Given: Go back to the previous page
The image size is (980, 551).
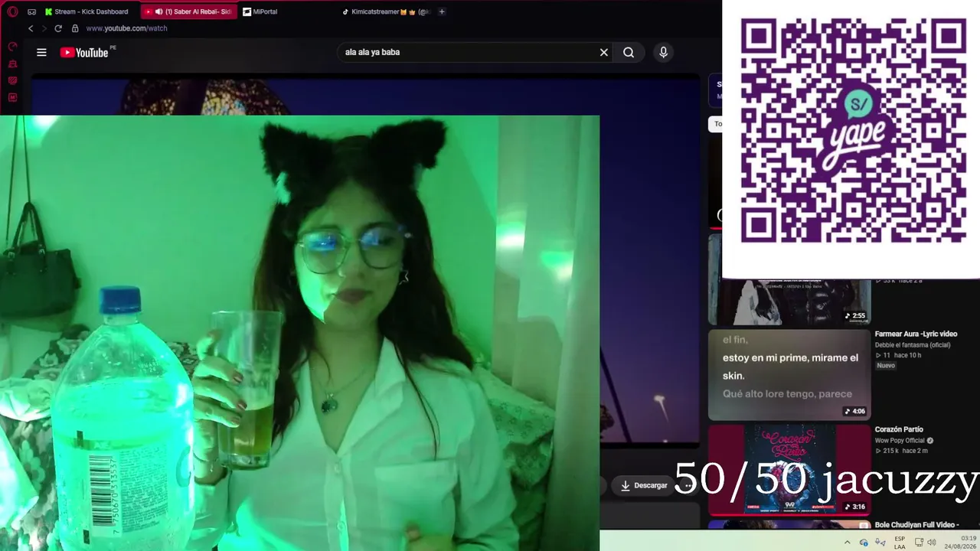Looking at the screenshot, I should pyautogui.click(x=31, y=28).
